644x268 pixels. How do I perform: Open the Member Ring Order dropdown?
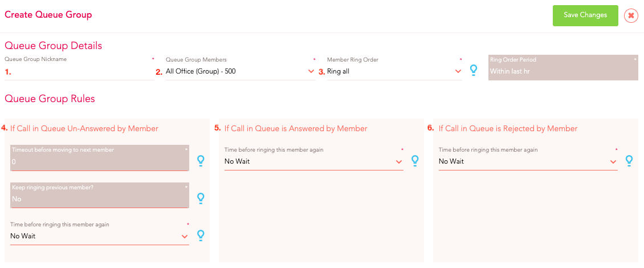click(394, 71)
